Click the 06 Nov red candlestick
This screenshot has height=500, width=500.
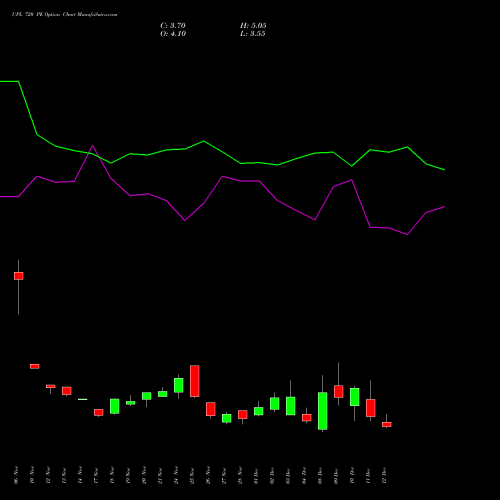click(19, 276)
